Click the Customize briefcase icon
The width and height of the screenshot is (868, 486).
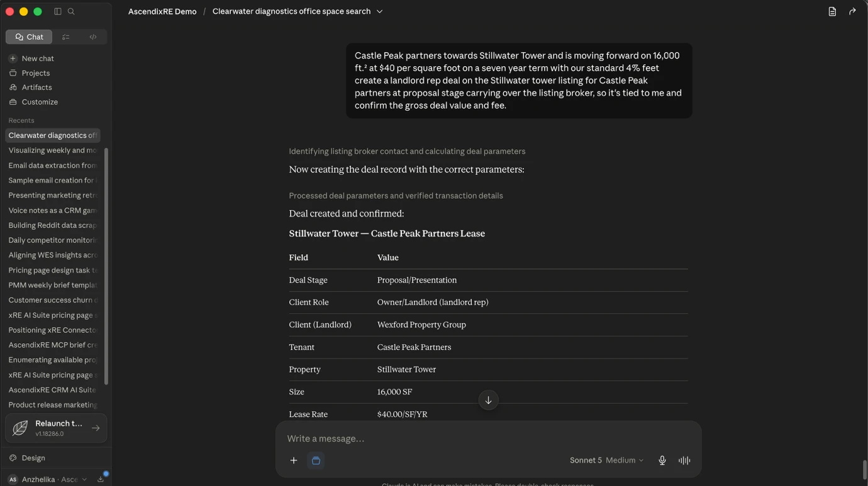click(x=13, y=102)
